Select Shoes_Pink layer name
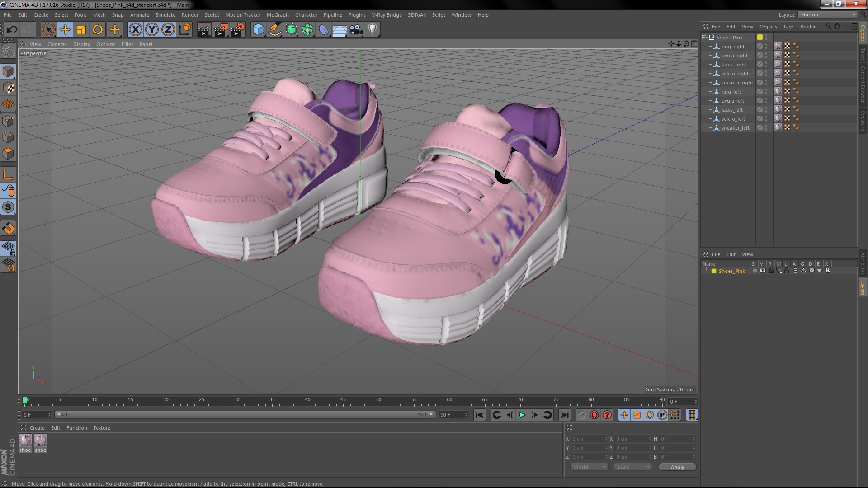Viewport: 868px width, 488px height. point(731,271)
